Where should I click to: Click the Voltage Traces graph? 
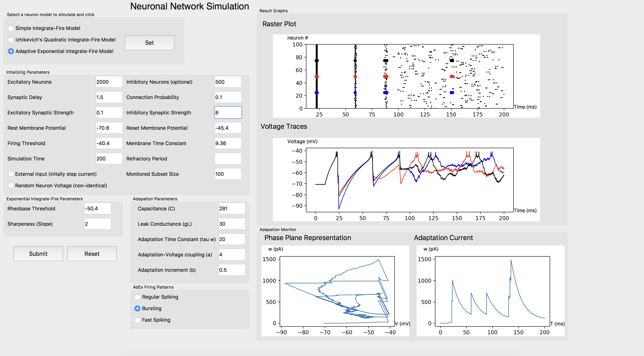coord(406,180)
